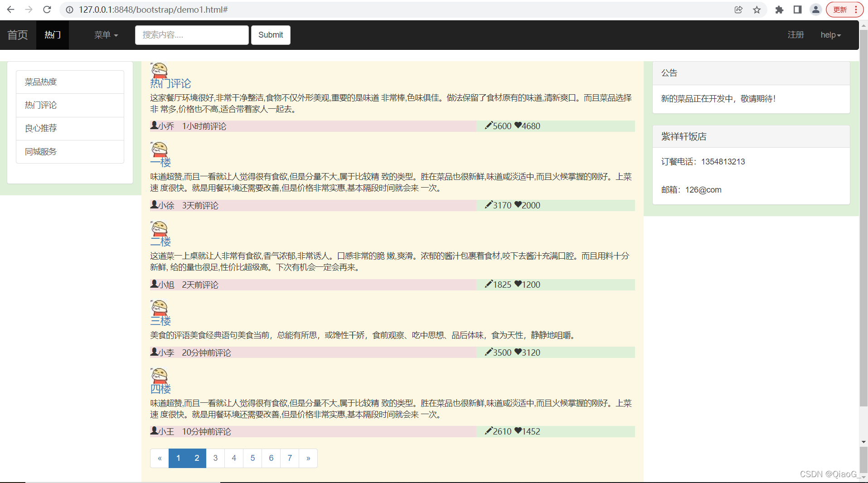868x483 pixels.
Task: Click the red 更新 update button
Action: pos(844,10)
